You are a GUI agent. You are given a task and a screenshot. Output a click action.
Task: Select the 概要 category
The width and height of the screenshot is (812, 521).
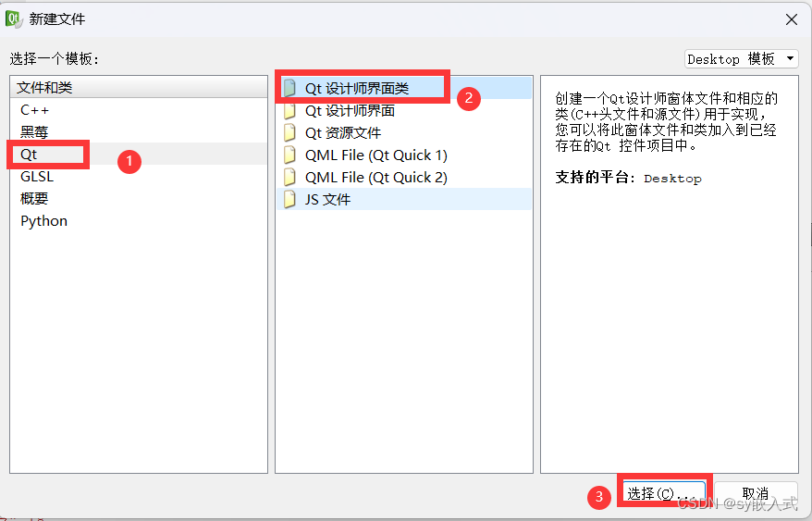tap(139, 199)
